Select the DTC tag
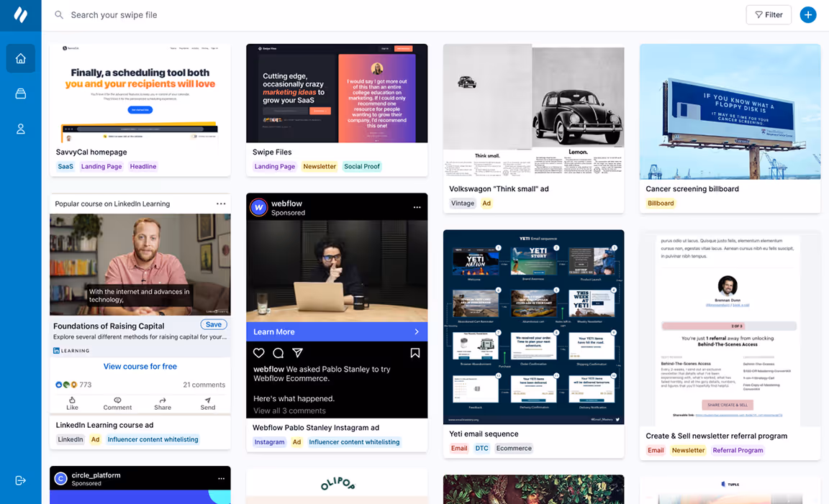This screenshot has width=829, height=504. 481,449
